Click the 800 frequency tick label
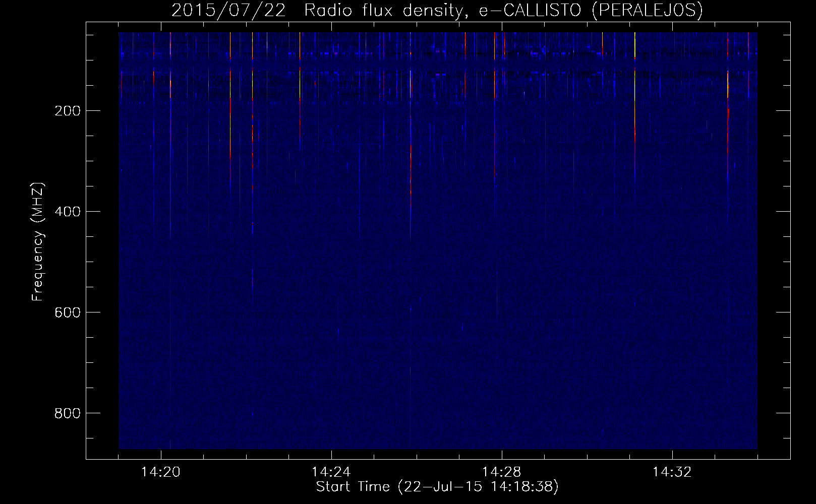Viewport: 816px width, 504px height. (67, 413)
